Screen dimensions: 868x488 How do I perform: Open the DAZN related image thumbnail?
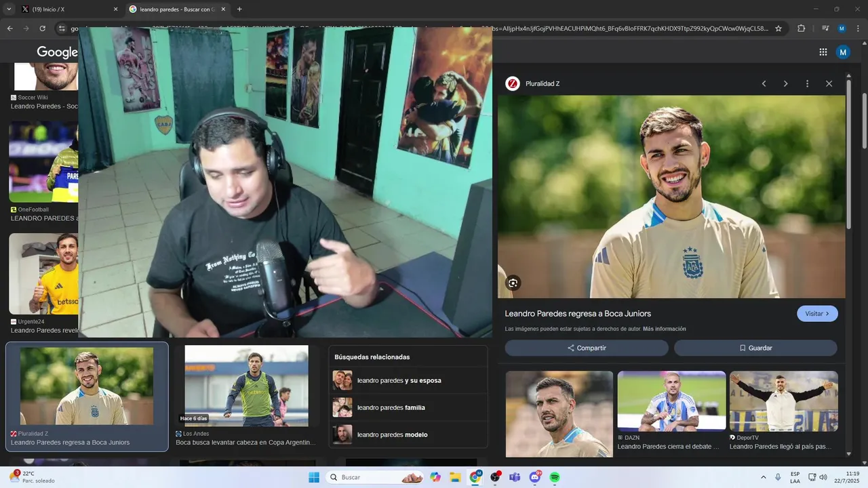point(671,401)
